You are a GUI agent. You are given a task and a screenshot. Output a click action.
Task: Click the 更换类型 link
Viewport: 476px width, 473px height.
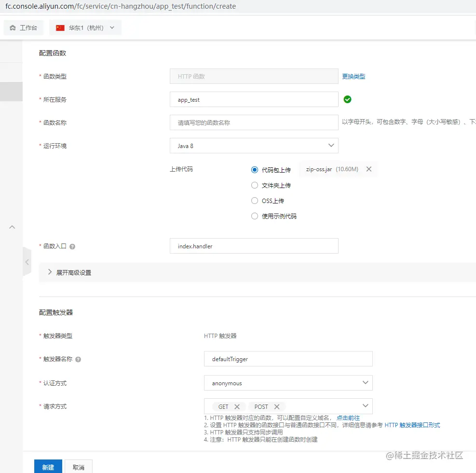click(x=354, y=77)
